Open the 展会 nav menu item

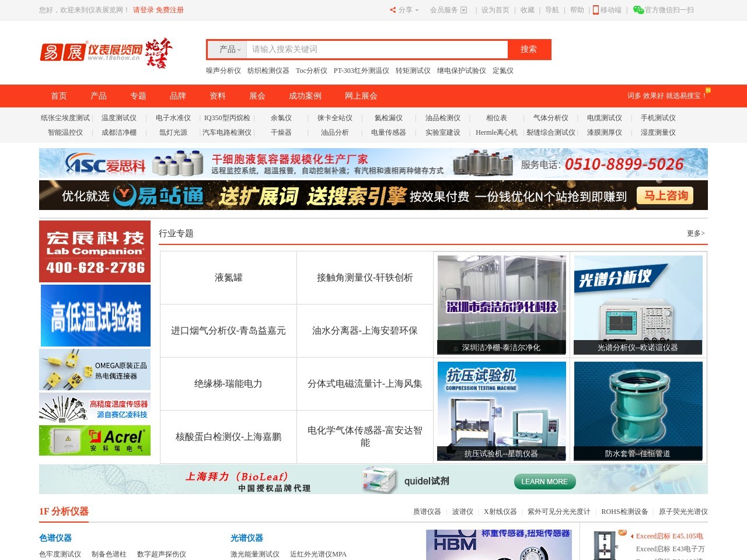(x=257, y=96)
